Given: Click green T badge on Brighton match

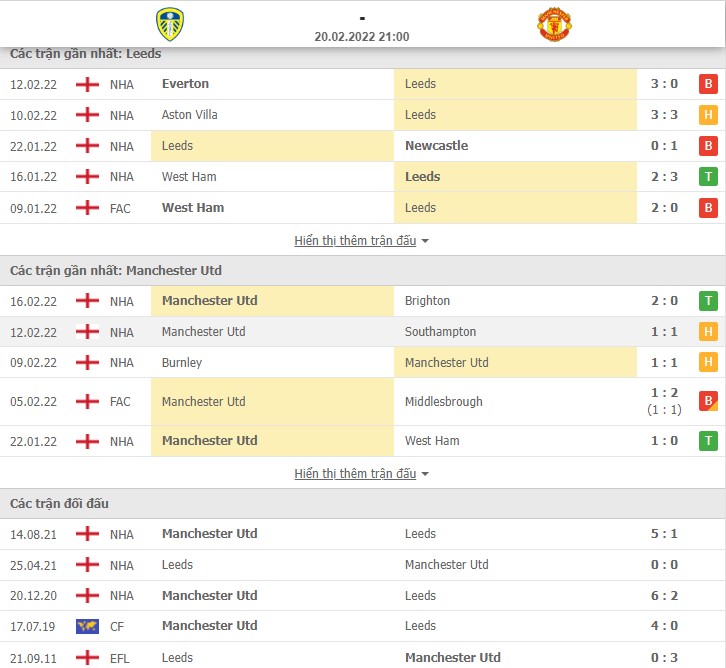Looking at the screenshot, I should tap(708, 301).
